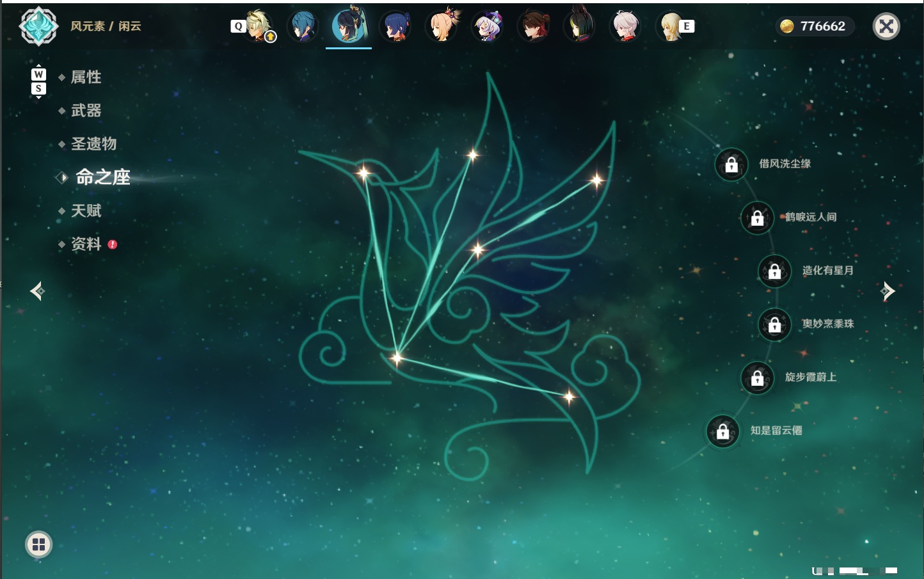This screenshot has width=924, height=579.
Task: Open the 属性 attributes menu
Action: coord(86,77)
